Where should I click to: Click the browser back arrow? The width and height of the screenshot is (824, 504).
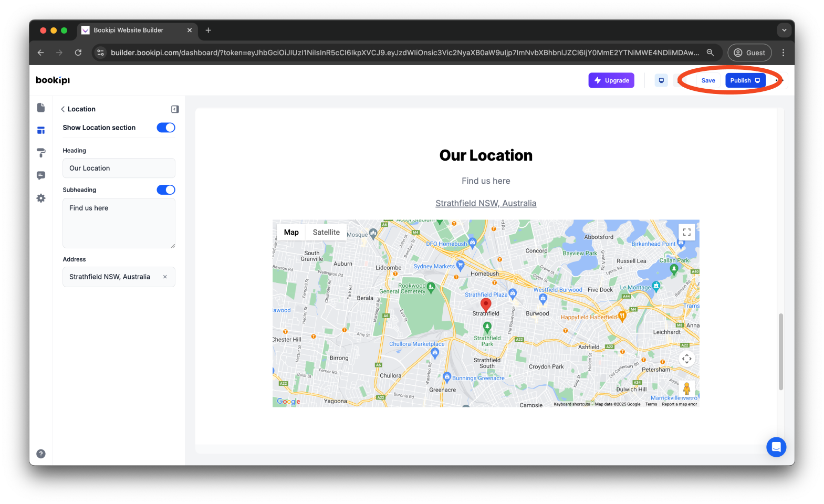tap(41, 52)
